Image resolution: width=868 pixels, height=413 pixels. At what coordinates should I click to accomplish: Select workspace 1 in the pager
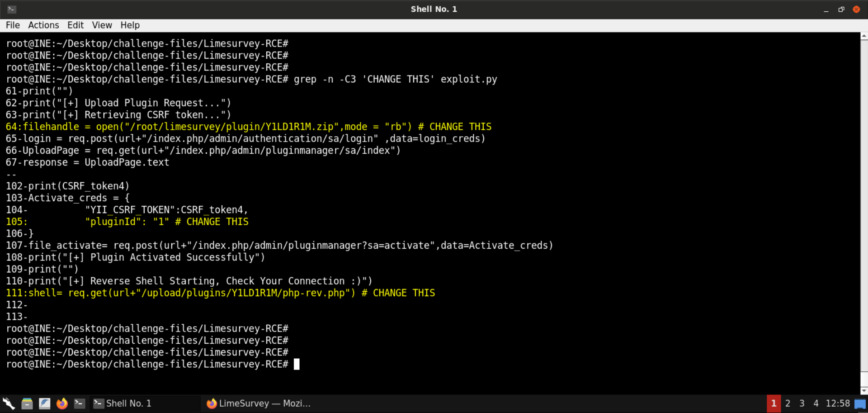coord(774,403)
